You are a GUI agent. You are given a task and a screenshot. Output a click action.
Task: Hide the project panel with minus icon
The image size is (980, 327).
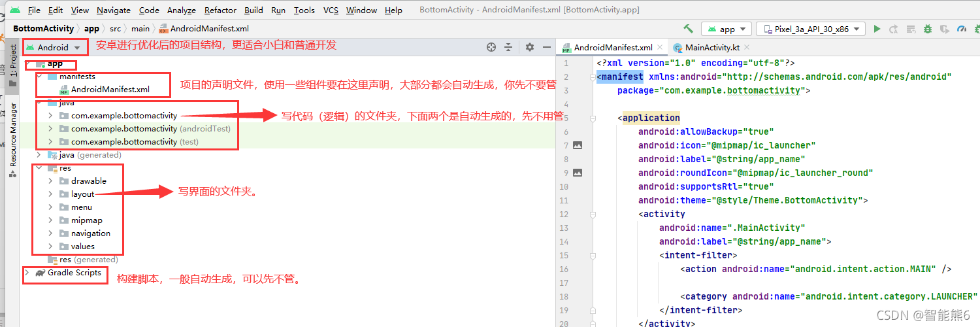546,47
